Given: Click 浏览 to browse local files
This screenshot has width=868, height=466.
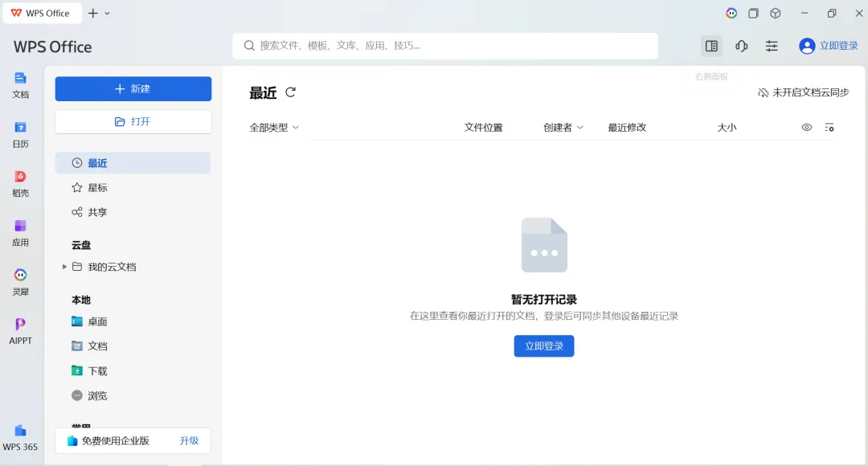Looking at the screenshot, I should [89, 395].
